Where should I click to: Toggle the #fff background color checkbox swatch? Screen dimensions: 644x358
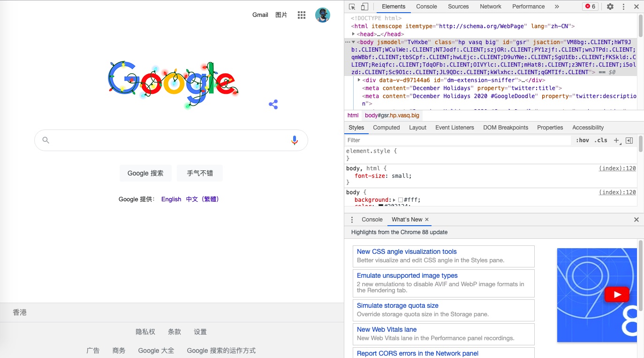(x=401, y=199)
